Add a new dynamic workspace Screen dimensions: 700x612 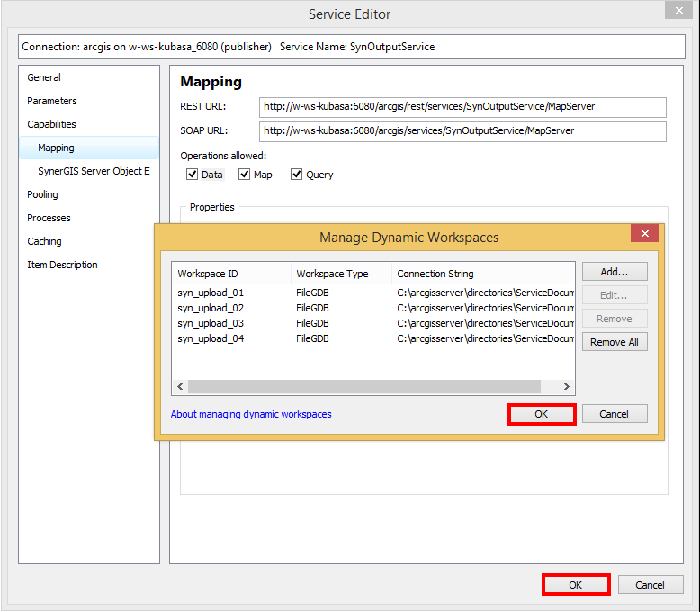(x=615, y=272)
